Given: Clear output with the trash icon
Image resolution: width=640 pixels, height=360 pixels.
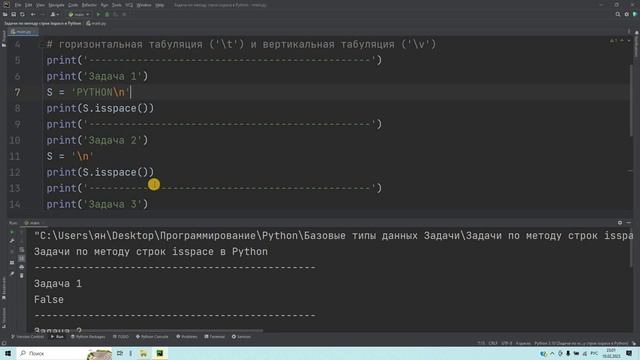Looking at the screenshot, I should tap(22, 276).
